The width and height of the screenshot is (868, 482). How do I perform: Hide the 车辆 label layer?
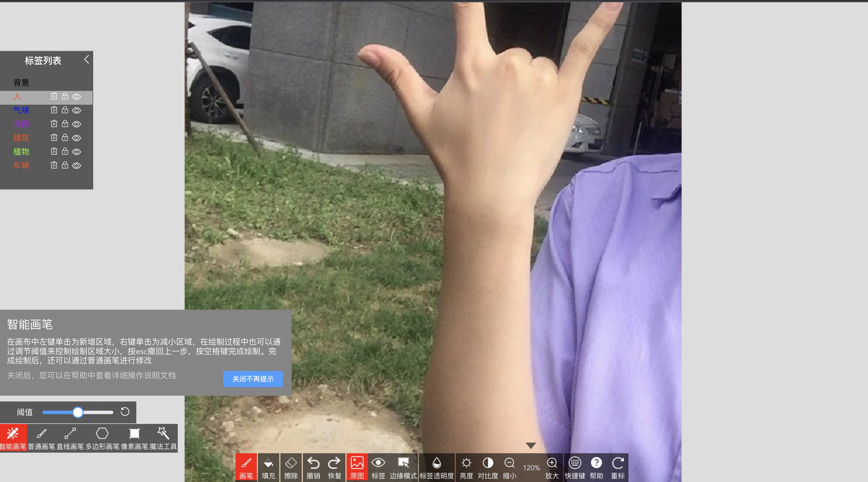pos(77,166)
